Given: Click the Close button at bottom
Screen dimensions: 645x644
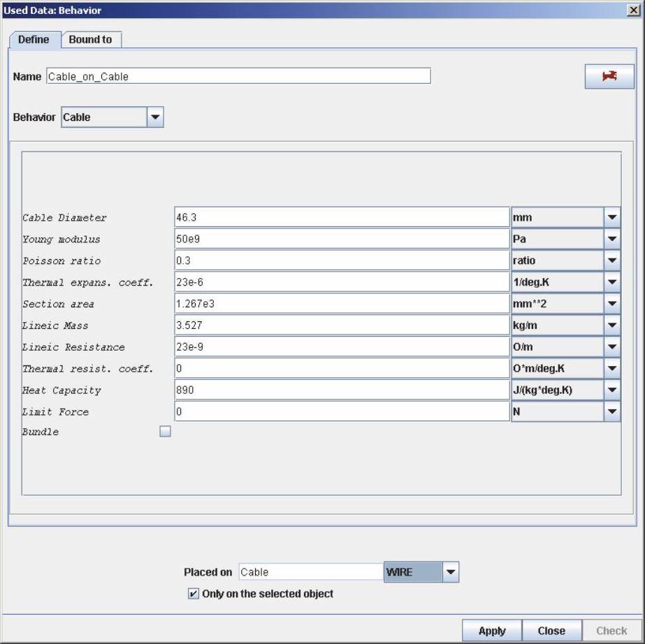Looking at the screenshot, I should coord(551,631).
